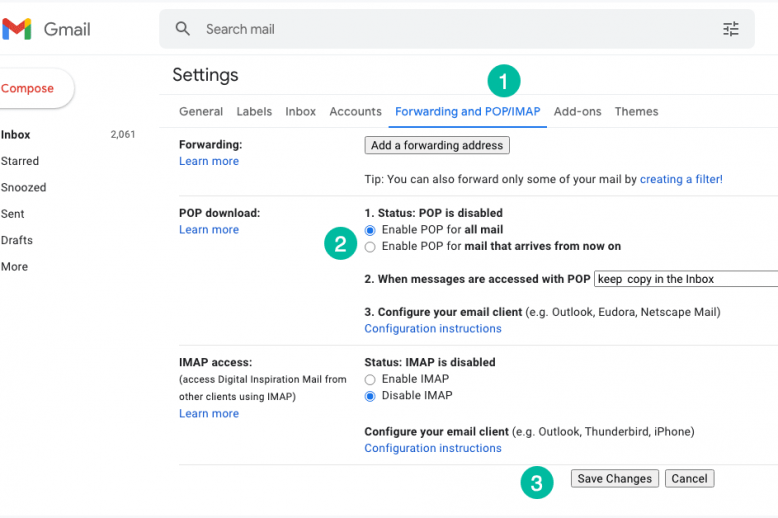
Task: Open the Accounts settings tab
Action: (355, 112)
